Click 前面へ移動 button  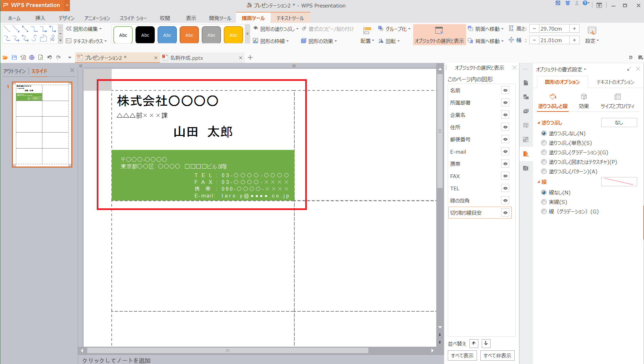[x=486, y=29]
